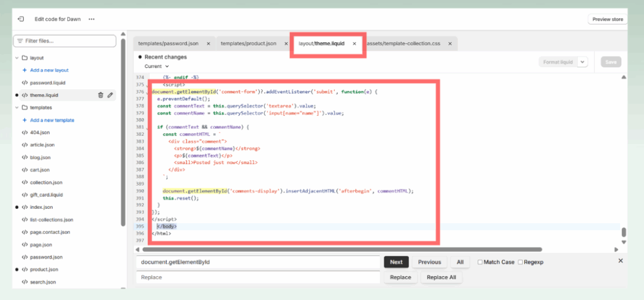Select theme.liquid in the file tree

click(x=44, y=96)
